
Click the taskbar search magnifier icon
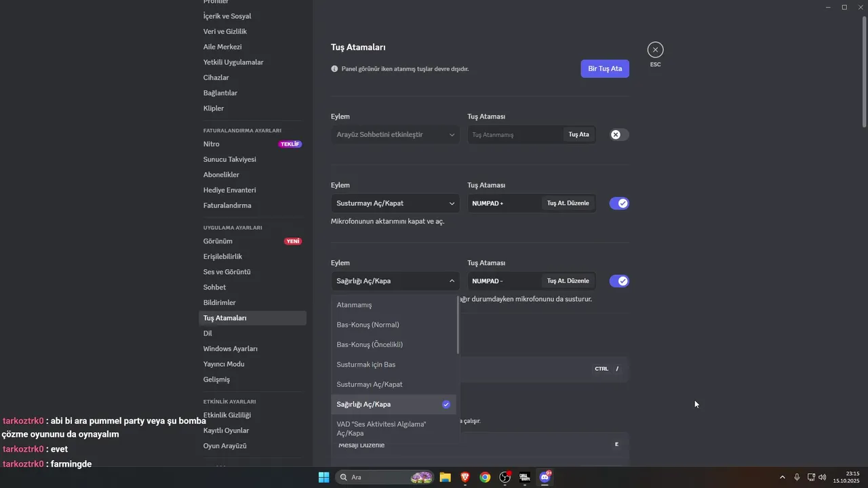pos(344,477)
